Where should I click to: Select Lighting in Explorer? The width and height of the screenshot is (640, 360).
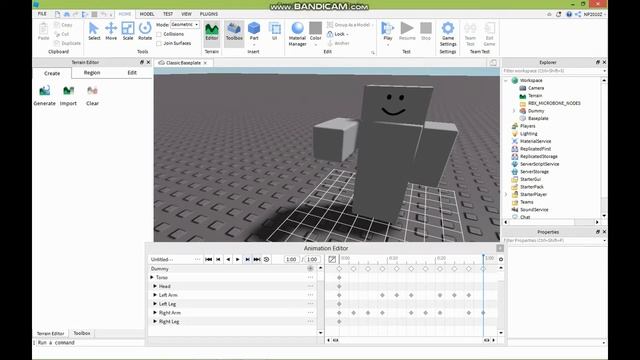pos(528,134)
